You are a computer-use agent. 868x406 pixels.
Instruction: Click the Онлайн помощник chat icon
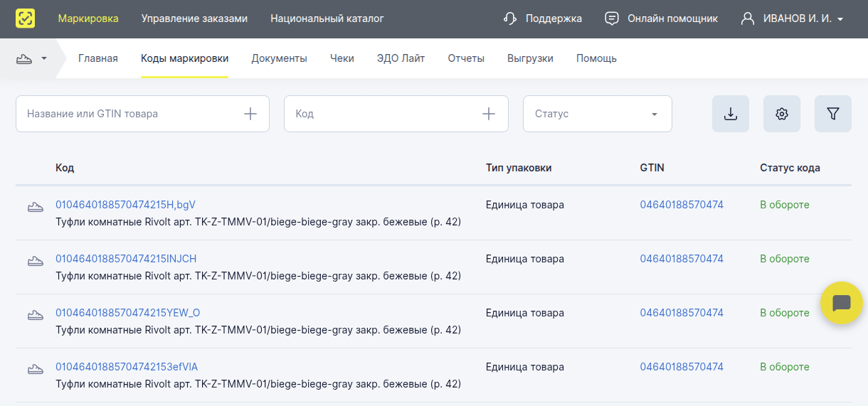(612, 18)
